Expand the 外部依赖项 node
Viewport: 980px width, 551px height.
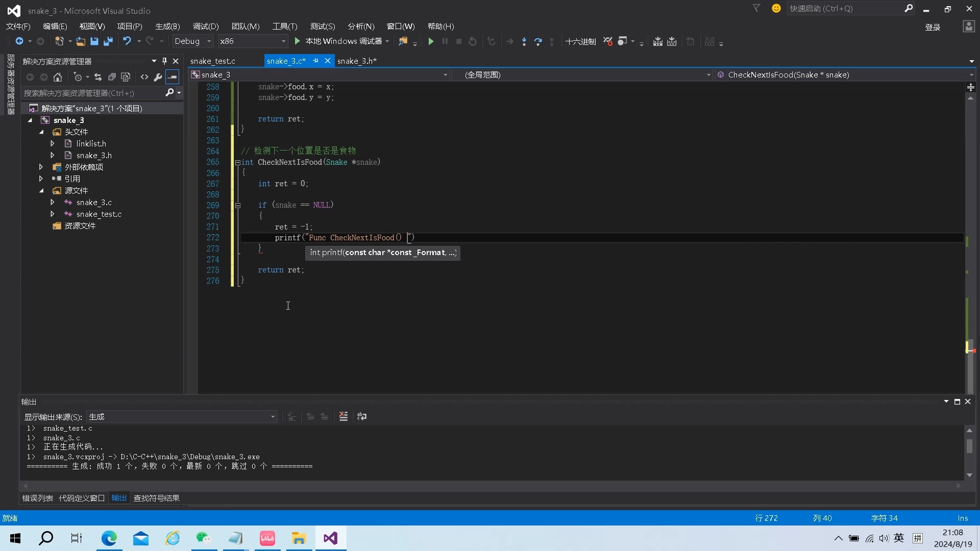tap(41, 167)
